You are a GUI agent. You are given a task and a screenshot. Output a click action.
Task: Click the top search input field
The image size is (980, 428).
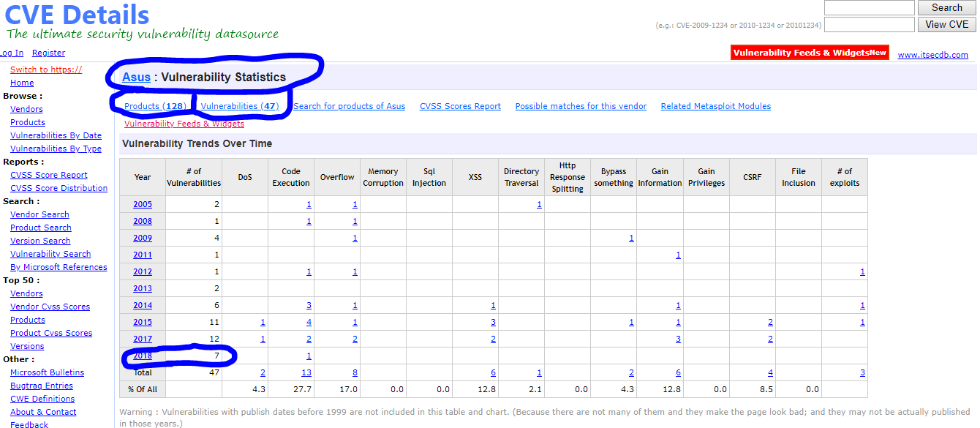[869, 7]
